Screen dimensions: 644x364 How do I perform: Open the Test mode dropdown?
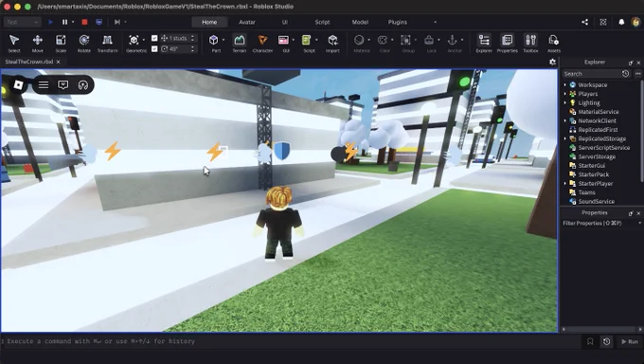point(22,22)
